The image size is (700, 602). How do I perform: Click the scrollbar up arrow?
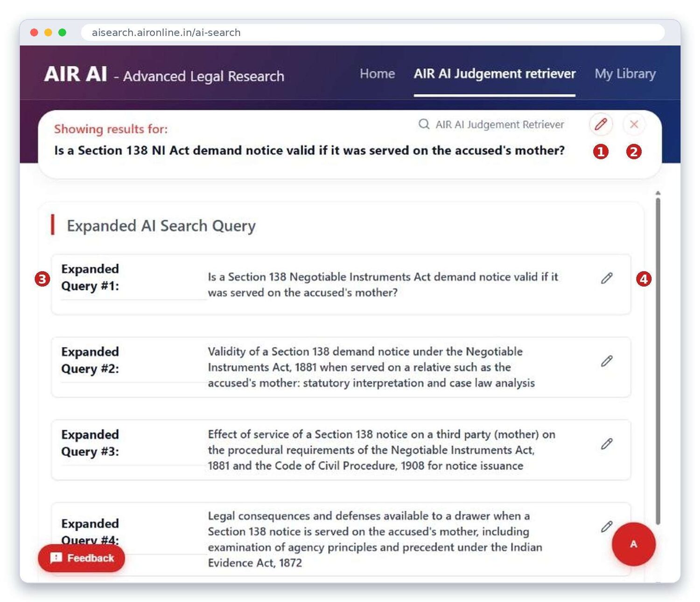658,193
